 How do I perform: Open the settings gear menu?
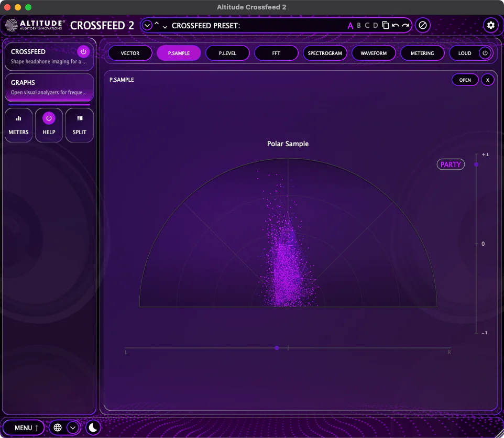[x=490, y=25]
